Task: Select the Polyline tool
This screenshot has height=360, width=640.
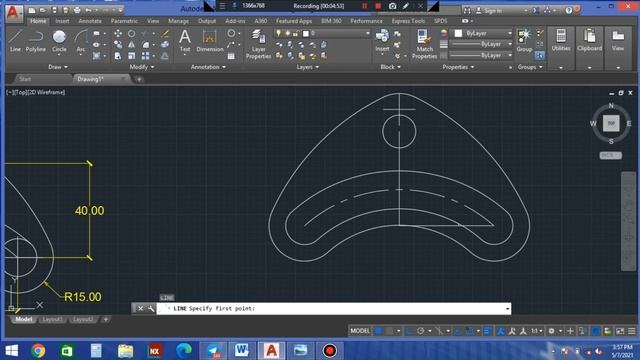Action: point(36,40)
